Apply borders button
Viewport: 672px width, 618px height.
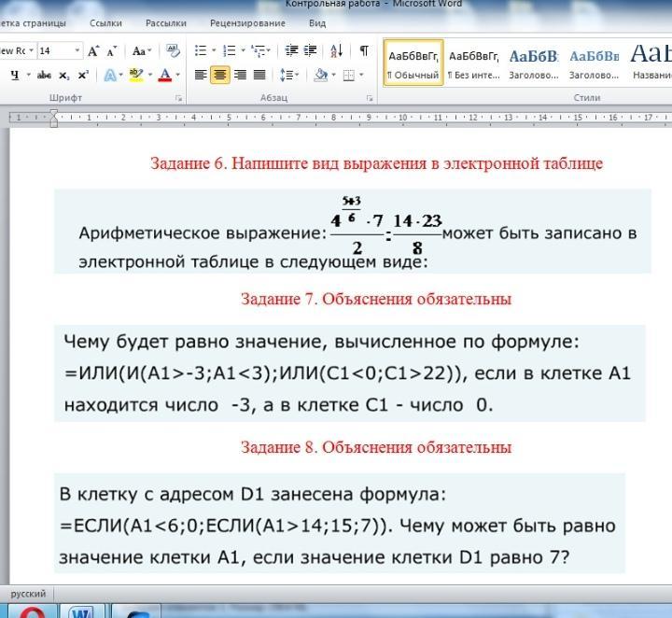(x=349, y=76)
